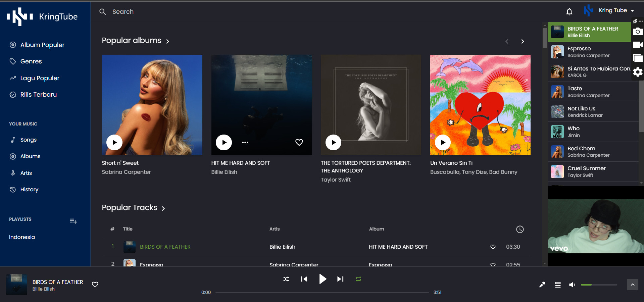Adjust the volume slider
644x302 pixels.
[599, 285]
